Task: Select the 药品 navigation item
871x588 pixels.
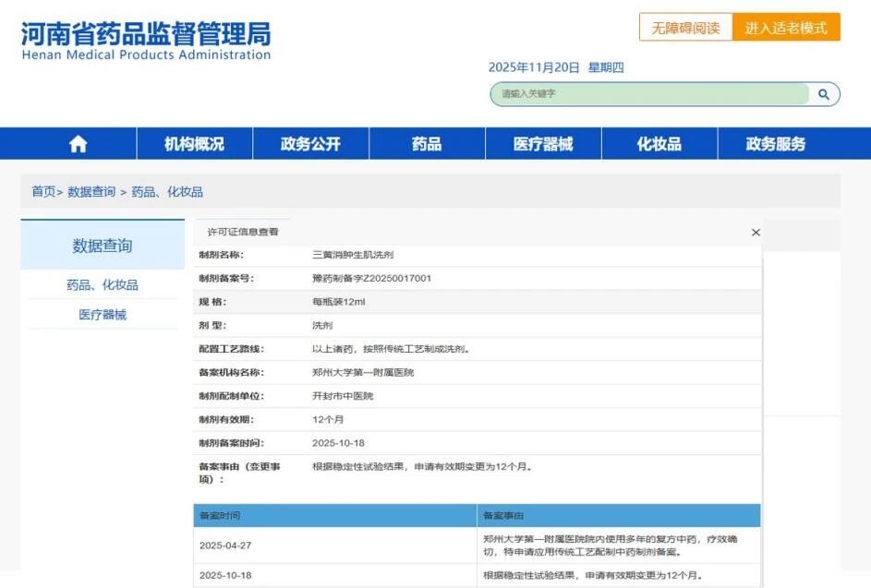Action: [427, 144]
